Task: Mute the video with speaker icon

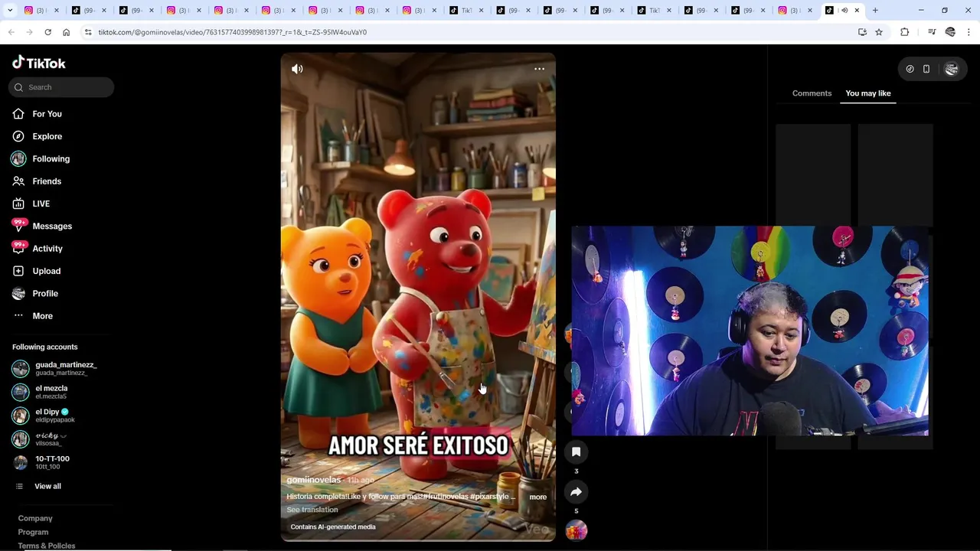Action: (297, 69)
